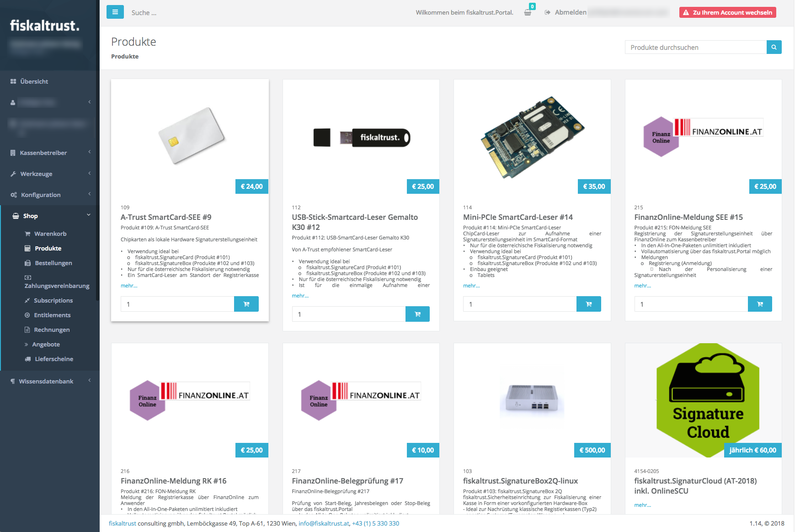Click mehr... under Mini-PCIe SmartCard-Leser
Viewport: 795px width, 532px height.
pos(471,286)
